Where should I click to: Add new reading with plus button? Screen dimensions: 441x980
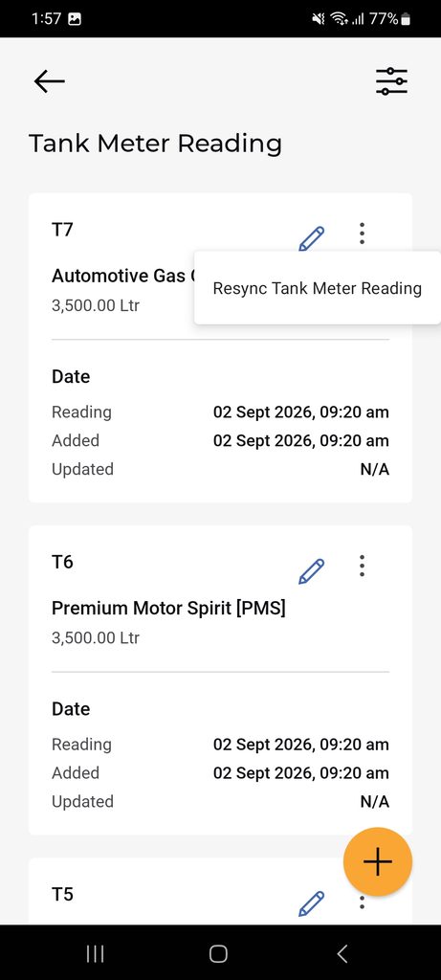click(x=378, y=862)
